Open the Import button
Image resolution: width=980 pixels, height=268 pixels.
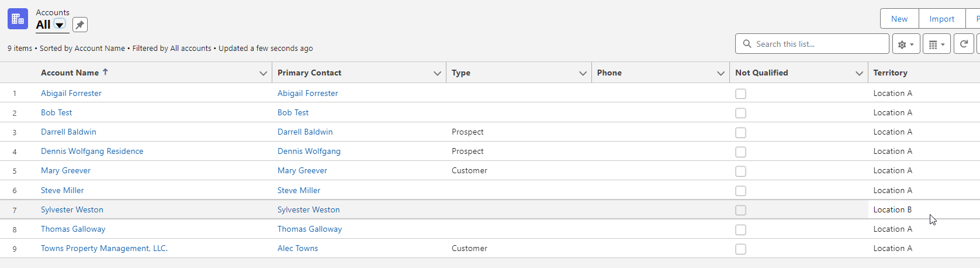[x=942, y=19]
